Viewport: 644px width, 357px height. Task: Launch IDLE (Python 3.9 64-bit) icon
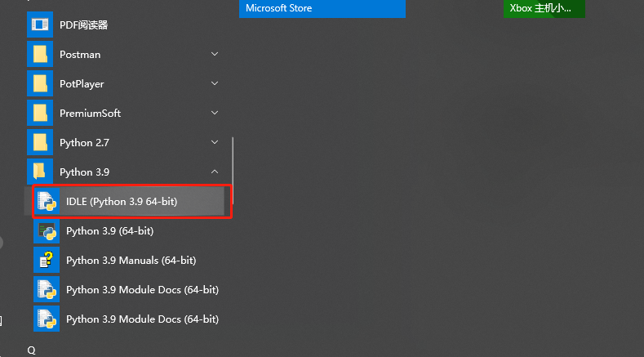(47, 201)
